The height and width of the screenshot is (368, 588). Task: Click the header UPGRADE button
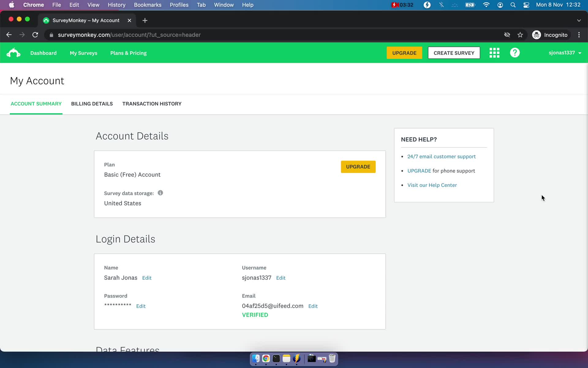(x=404, y=53)
